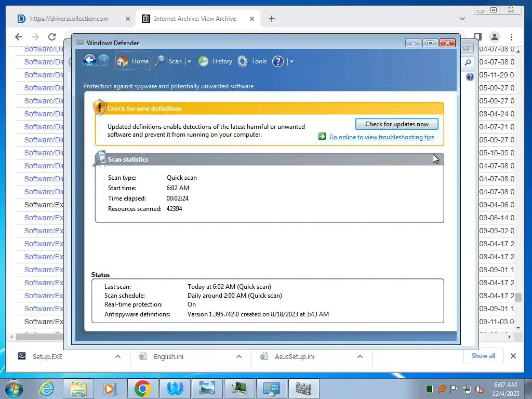532x399 pixels.
Task: Open the downloaded AsusSetup.ini file
Action: (287, 356)
